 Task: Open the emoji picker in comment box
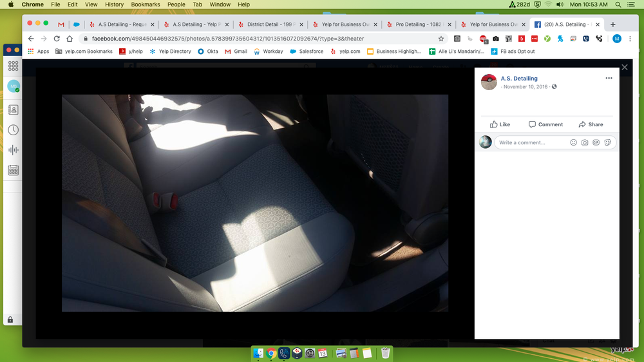[x=573, y=142]
